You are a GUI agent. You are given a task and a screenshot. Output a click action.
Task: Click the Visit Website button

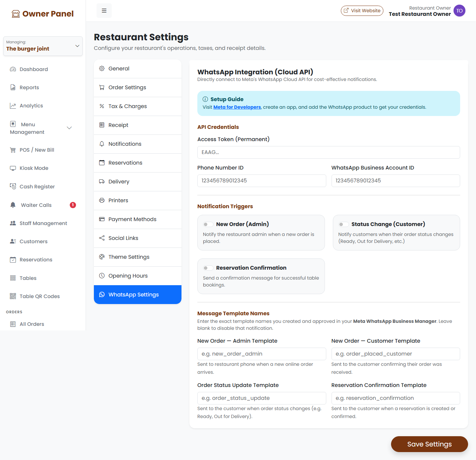362,11
